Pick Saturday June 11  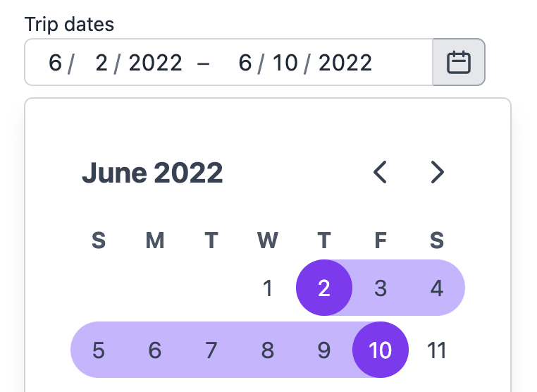437,350
